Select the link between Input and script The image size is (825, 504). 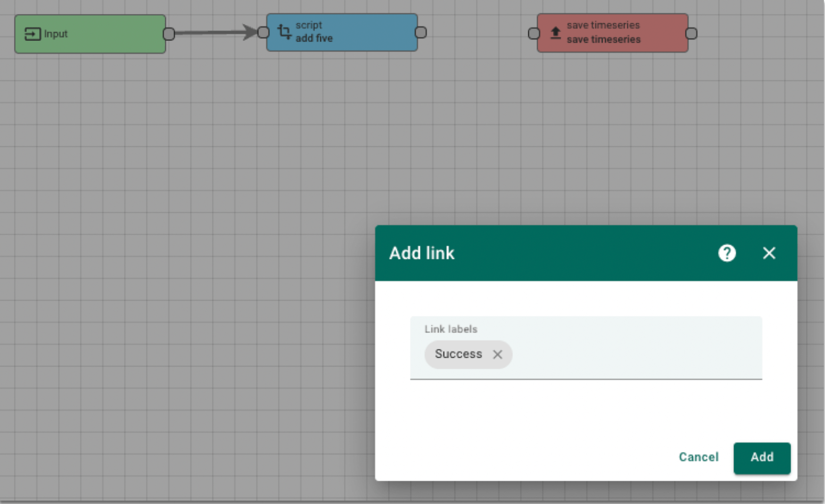click(x=215, y=33)
